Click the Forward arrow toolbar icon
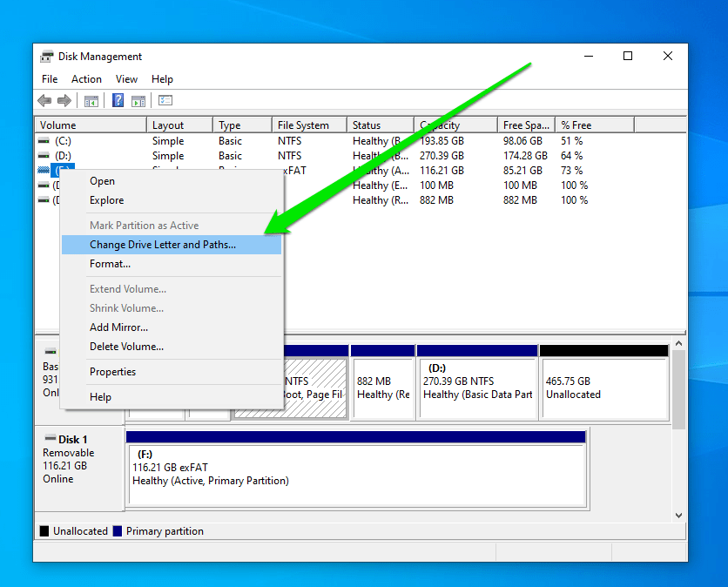728x587 pixels. click(x=64, y=101)
